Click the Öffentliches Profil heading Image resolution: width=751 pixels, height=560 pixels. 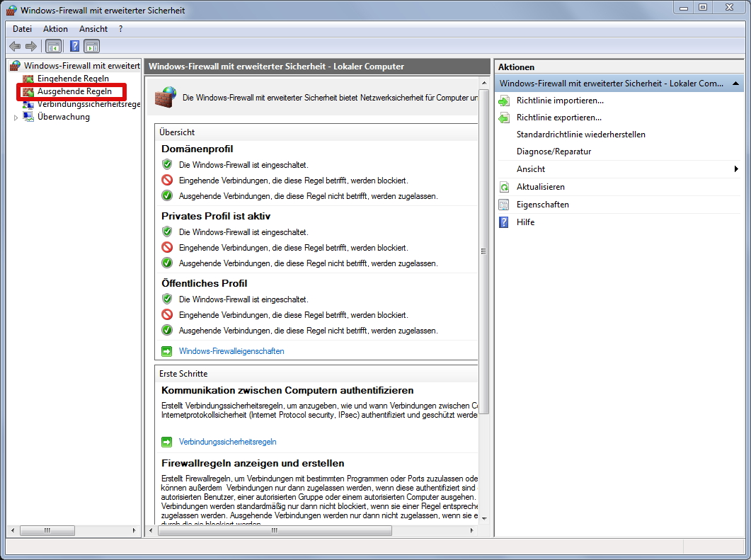click(x=205, y=284)
